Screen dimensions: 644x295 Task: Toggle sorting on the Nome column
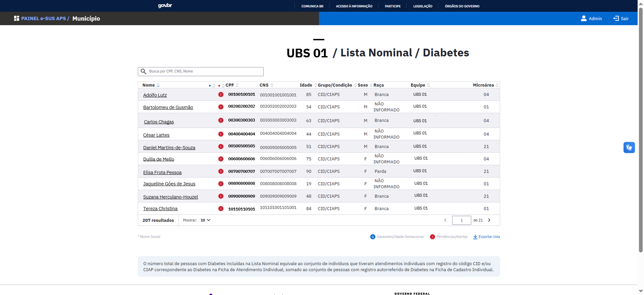(x=158, y=85)
